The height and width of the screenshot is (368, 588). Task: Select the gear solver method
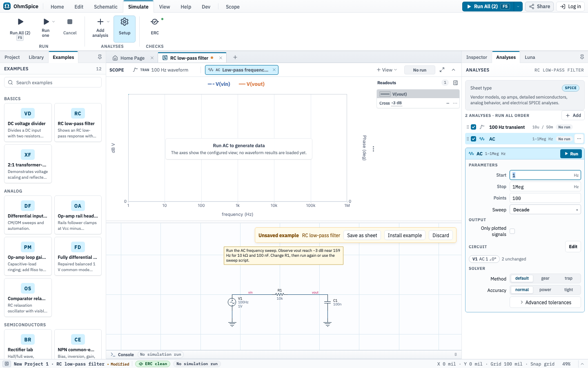(545, 278)
